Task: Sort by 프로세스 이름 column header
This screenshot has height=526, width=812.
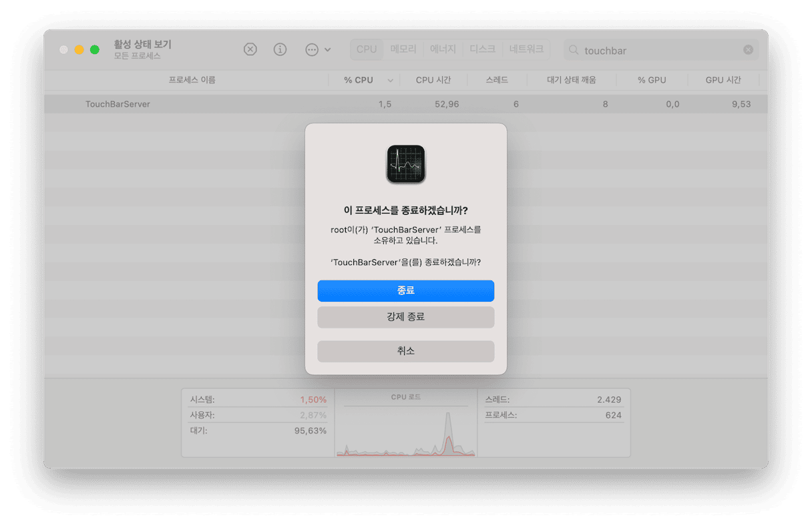Action: point(192,80)
